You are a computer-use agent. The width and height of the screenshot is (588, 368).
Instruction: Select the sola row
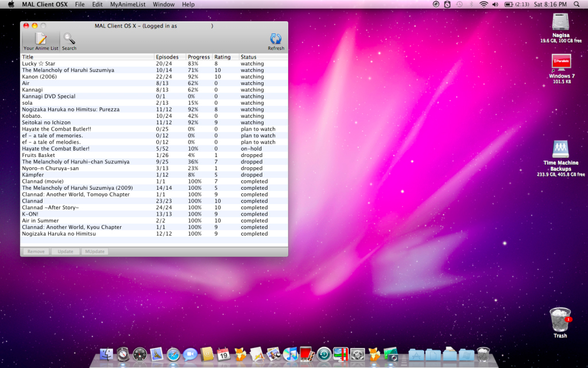pos(154,103)
